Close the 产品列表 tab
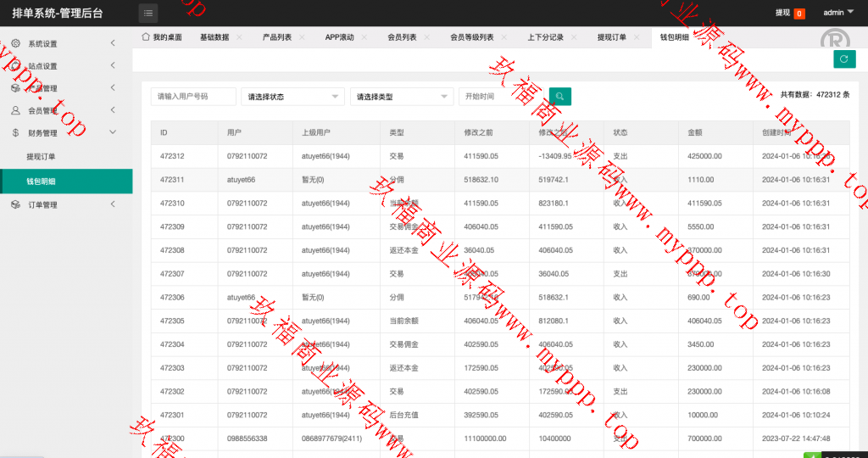Viewport: 868px width, 458px height. pyautogui.click(x=302, y=37)
